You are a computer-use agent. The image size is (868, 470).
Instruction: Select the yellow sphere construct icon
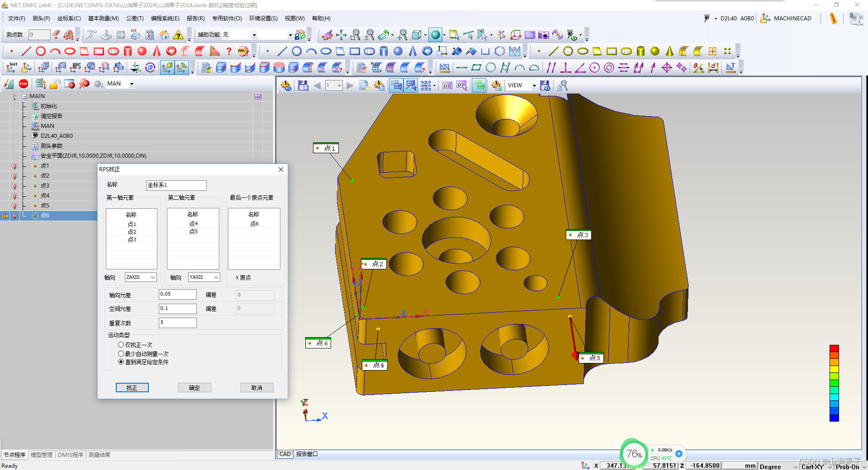pyautogui.click(x=655, y=51)
